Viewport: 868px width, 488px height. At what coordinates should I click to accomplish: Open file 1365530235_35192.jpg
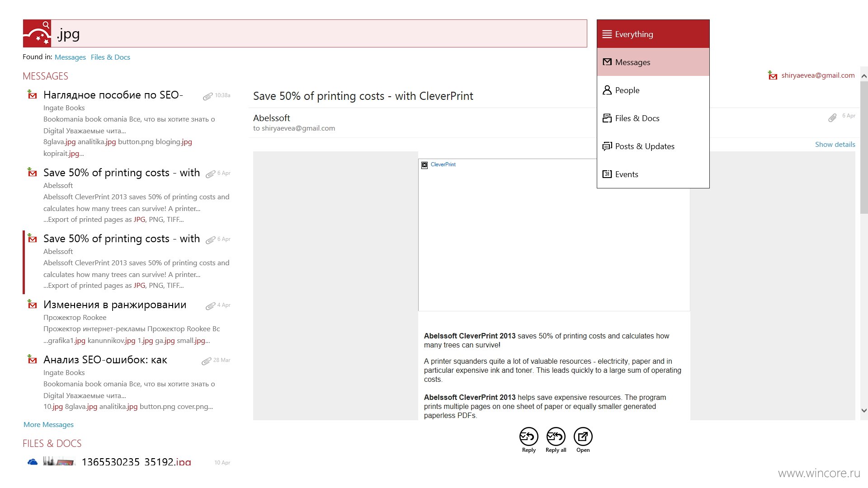(136, 462)
